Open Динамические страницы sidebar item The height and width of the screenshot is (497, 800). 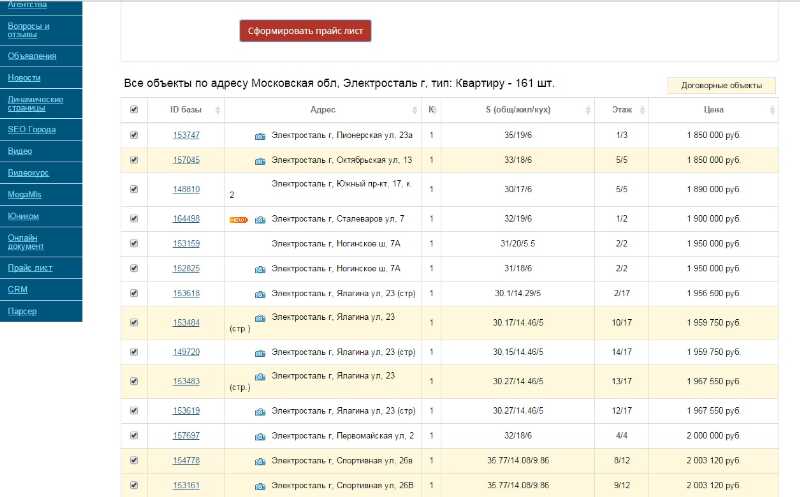[x=35, y=103]
